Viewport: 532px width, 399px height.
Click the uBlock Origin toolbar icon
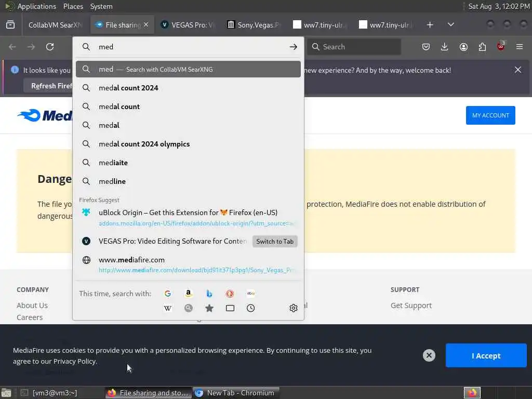501,46
